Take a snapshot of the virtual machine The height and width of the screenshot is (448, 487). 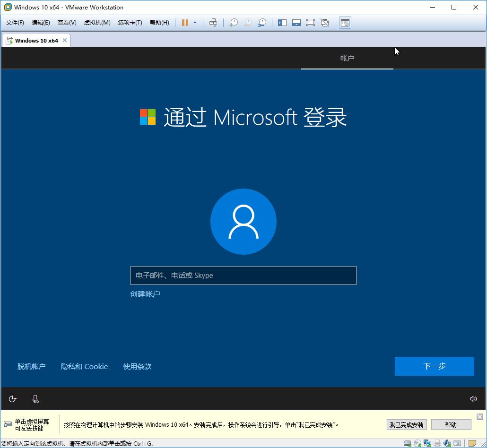coord(233,22)
